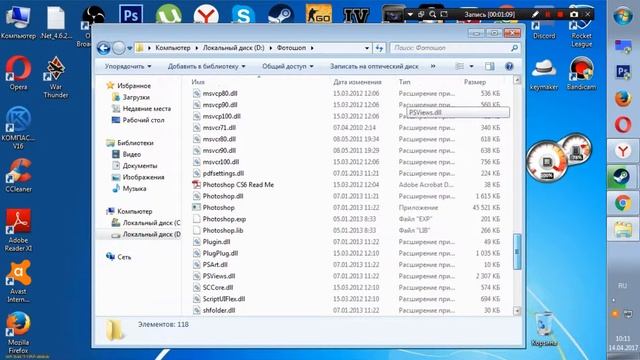Open Adobe Reader XI shortcut
Viewport: 640px width, 360px height.
(18, 229)
